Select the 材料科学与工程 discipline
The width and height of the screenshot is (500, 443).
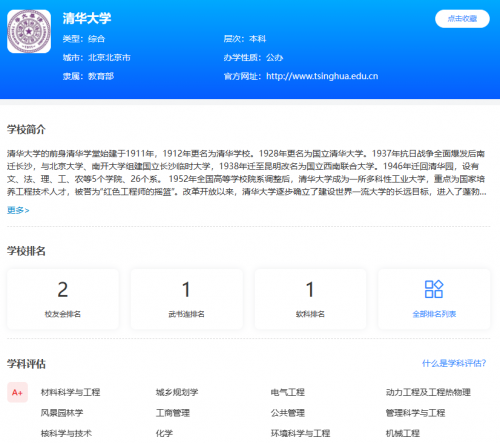coord(70,392)
